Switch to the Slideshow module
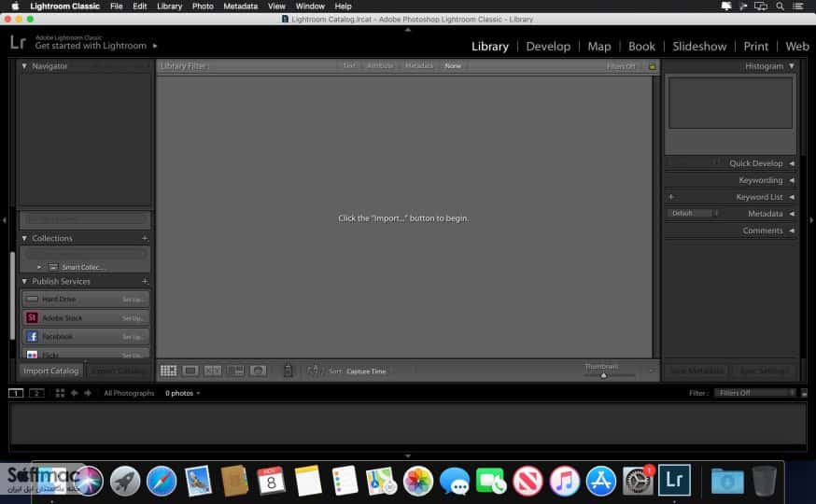The image size is (816, 504). click(699, 47)
